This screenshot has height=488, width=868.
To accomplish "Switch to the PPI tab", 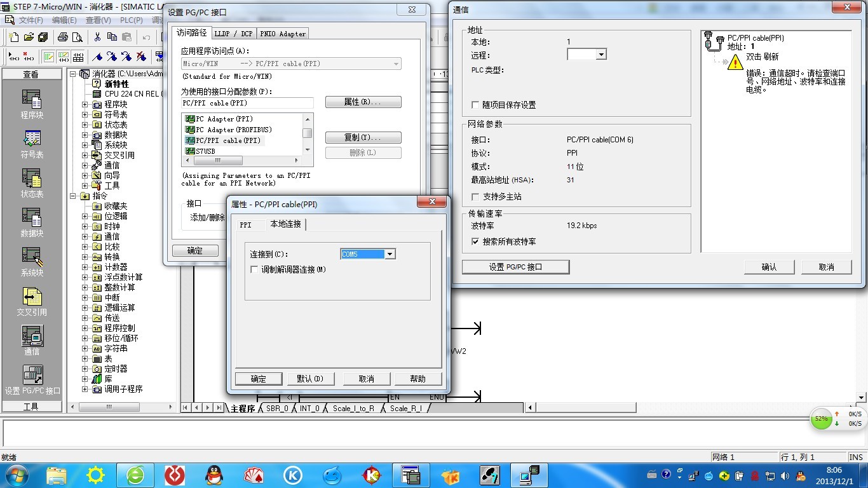I will coord(246,225).
